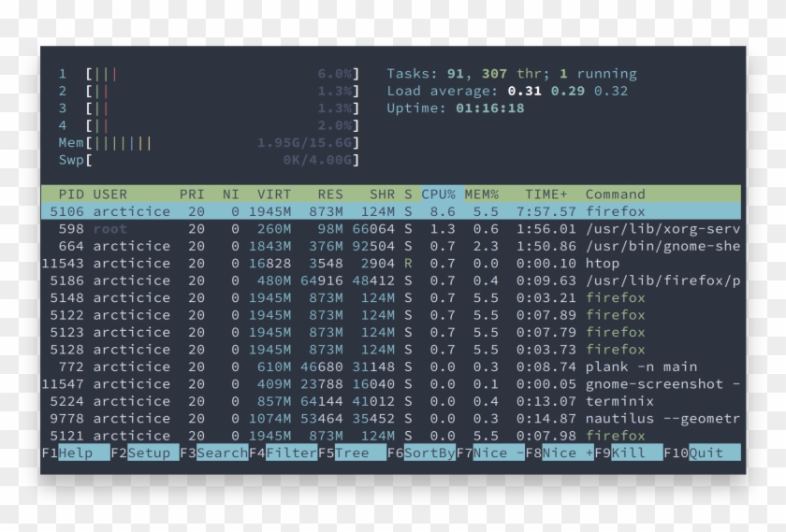The width and height of the screenshot is (786, 532).
Task: Select the terminix process row
Action: (x=391, y=401)
